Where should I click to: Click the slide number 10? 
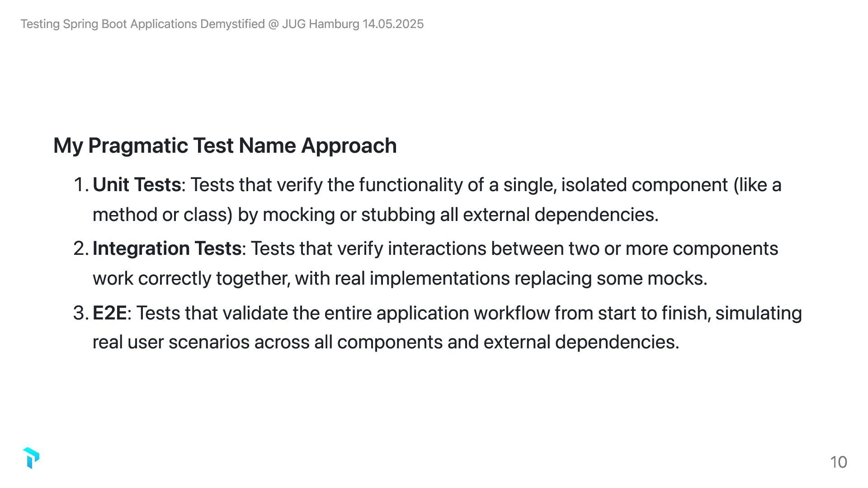839,462
